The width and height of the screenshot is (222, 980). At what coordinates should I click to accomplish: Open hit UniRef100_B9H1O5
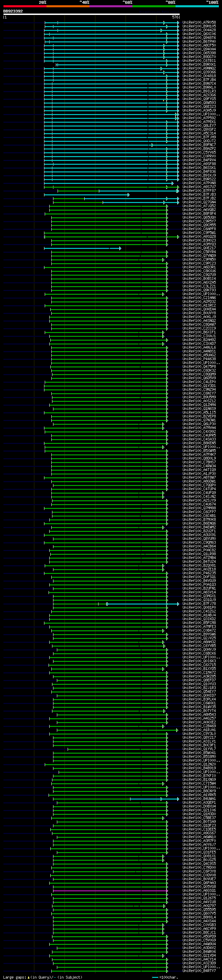[199, 26]
